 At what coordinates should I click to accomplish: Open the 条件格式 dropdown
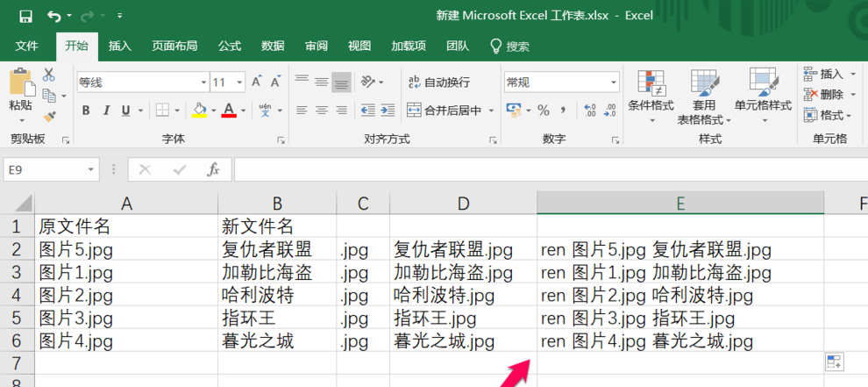tap(651, 95)
